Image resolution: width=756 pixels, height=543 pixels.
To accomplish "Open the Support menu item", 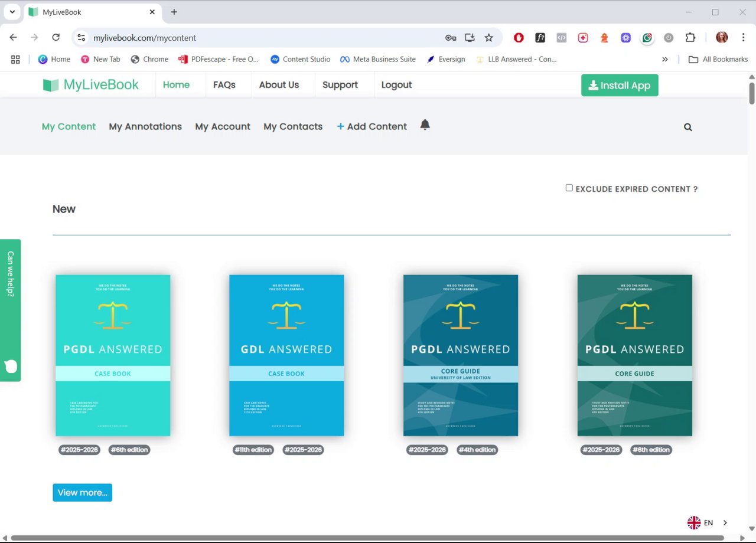I will coord(340,85).
